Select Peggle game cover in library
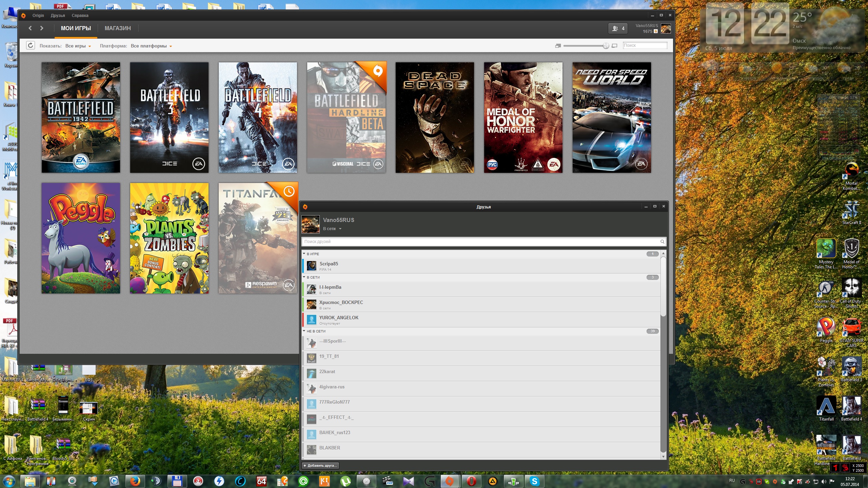868x488 pixels. [x=81, y=238]
